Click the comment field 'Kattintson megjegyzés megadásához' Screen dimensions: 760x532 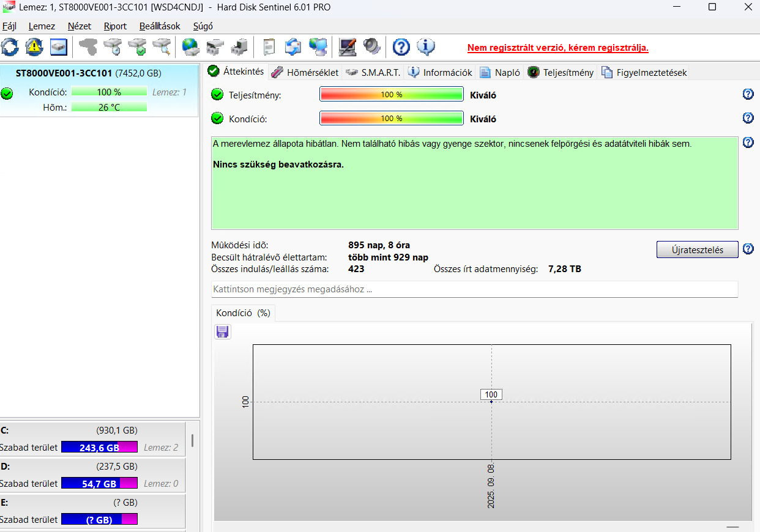pos(474,289)
